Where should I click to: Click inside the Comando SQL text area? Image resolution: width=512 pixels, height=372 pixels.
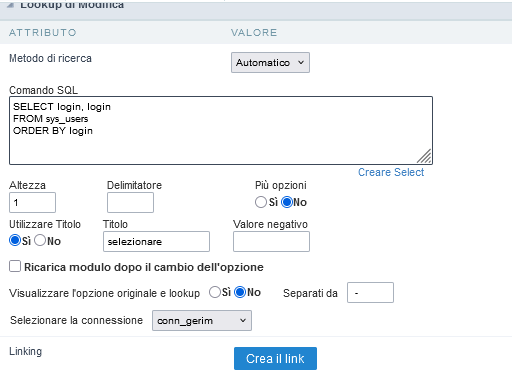coord(221,130)
